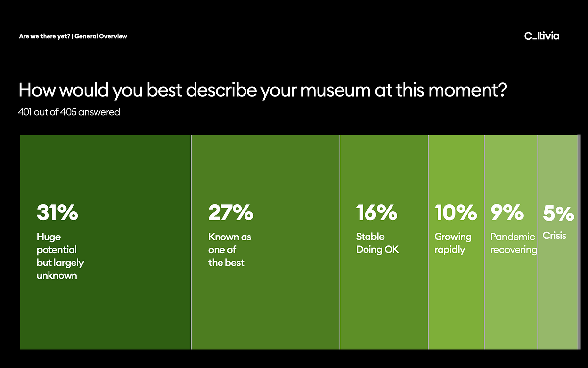Click the '5%' figure
588x368 pixels.
point(558,213)
